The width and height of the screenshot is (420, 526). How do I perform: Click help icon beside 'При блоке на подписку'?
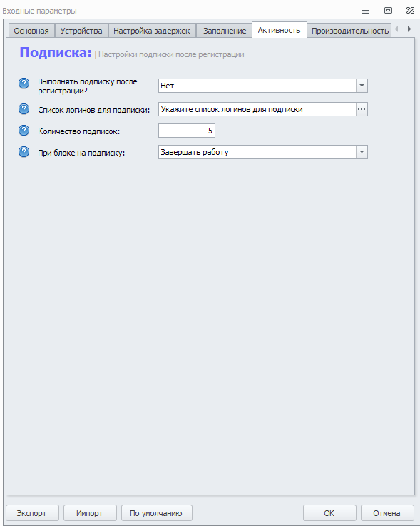tap(24, 152)
